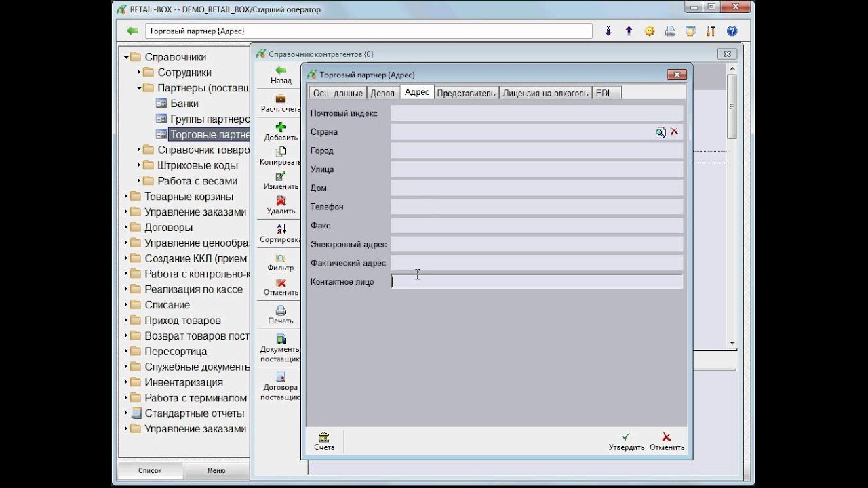Viewport: 868px width, 488px height.
Task: Switch to the Допол. tab
Action: pyautogui.click(x=383, y=93)
